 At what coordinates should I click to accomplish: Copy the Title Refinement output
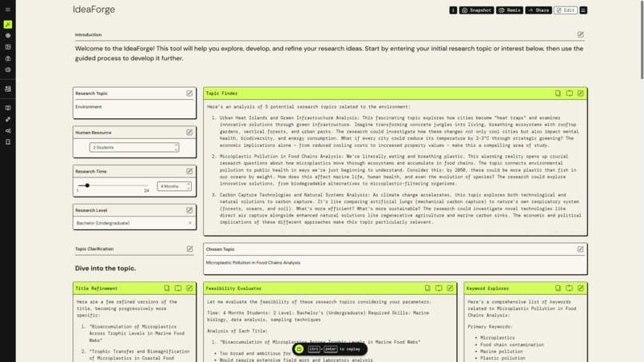point(167,288)
